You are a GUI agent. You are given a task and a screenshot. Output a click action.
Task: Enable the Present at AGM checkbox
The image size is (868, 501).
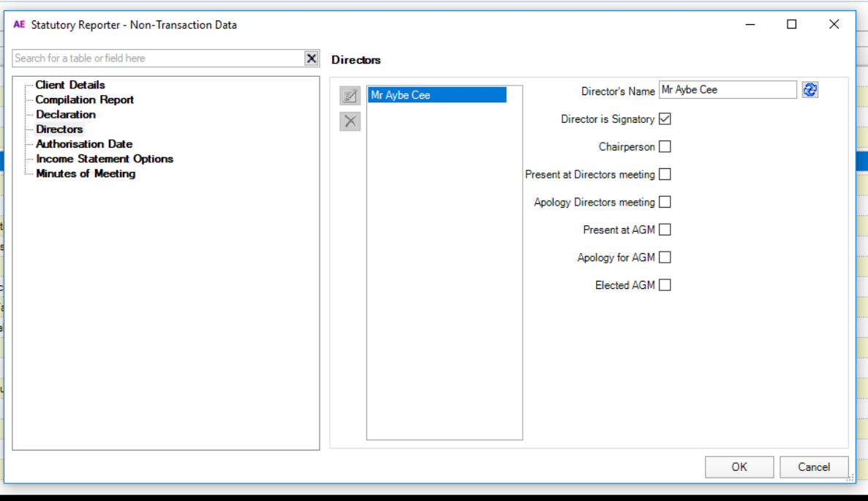click(665, 230)
